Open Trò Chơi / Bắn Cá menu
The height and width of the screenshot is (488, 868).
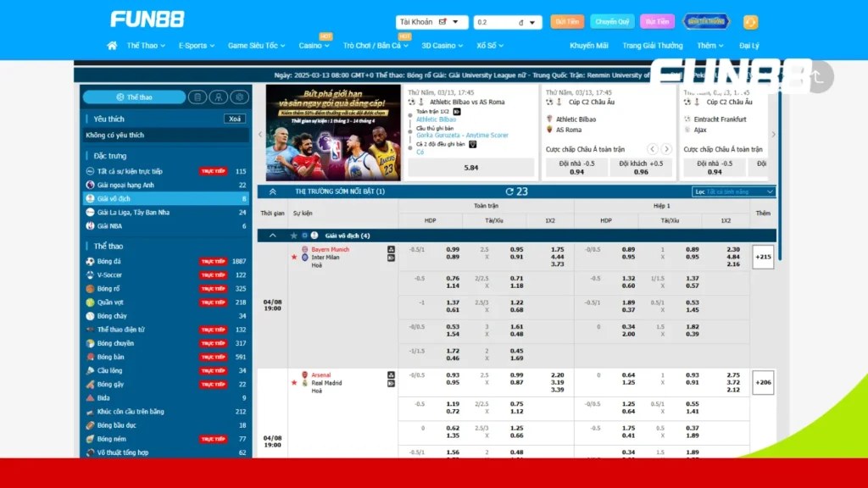click(x=376, y=46)
